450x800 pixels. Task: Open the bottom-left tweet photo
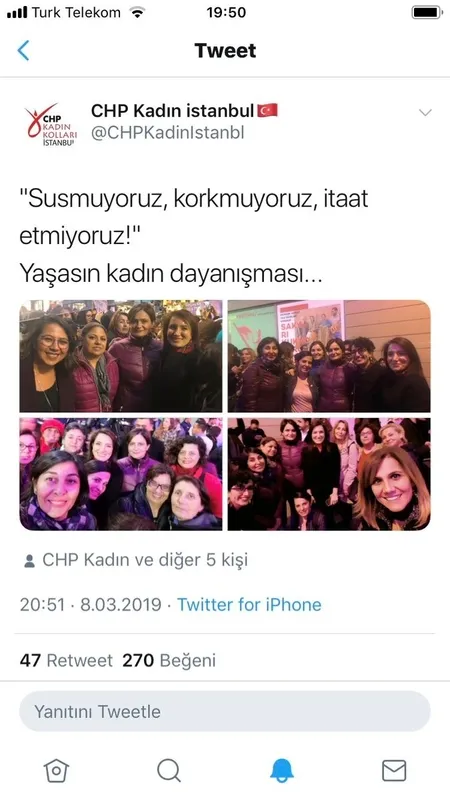pyautogui.click(x=121, y=474)
